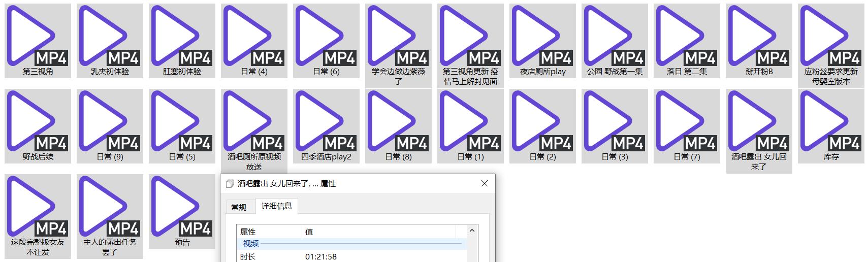868x262 pixels.
Task: Click the MP4 file named 库存
Action: (831, 126)
